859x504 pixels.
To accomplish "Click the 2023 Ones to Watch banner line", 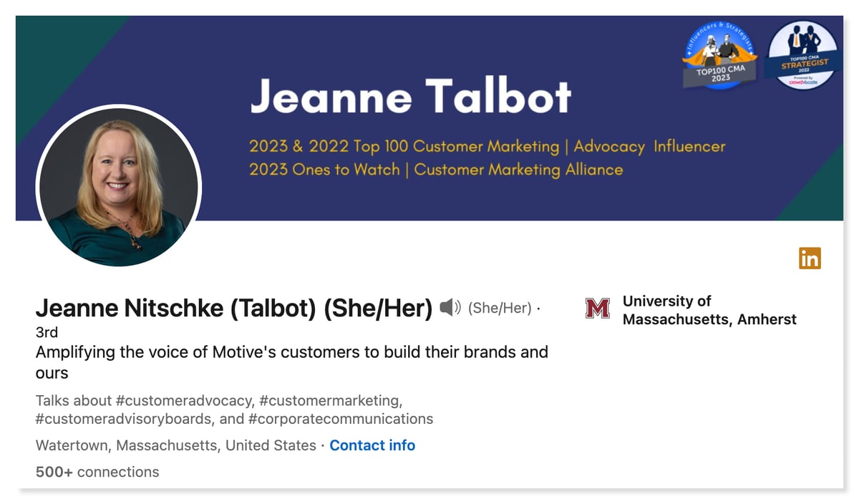I will 436,170.
